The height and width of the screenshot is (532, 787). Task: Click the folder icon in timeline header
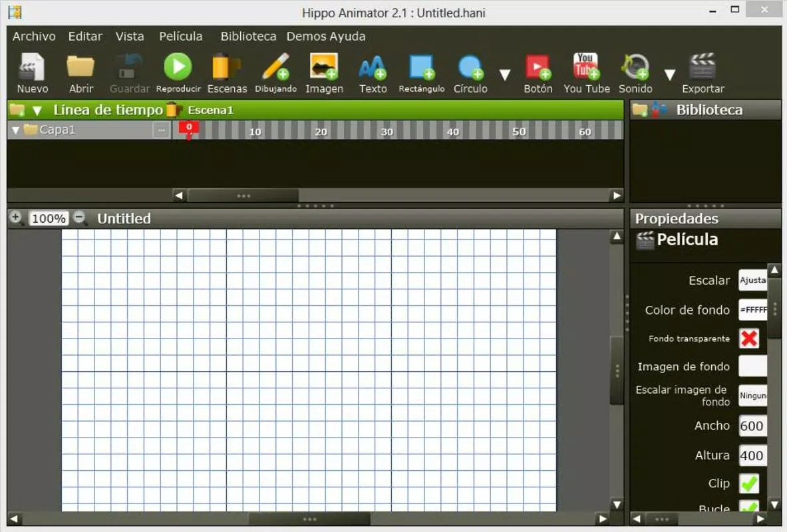click(17, 110)
